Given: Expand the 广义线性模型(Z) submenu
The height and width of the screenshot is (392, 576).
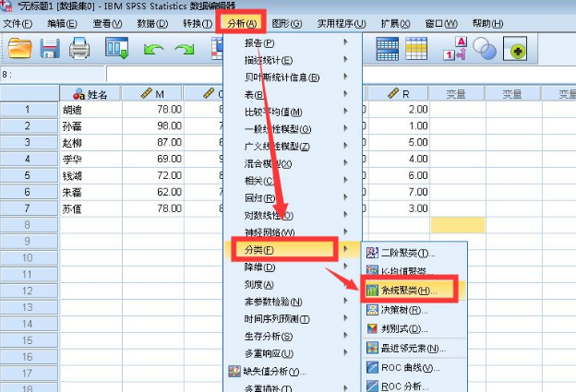Looking at the screenshot, I should [293, 147].
